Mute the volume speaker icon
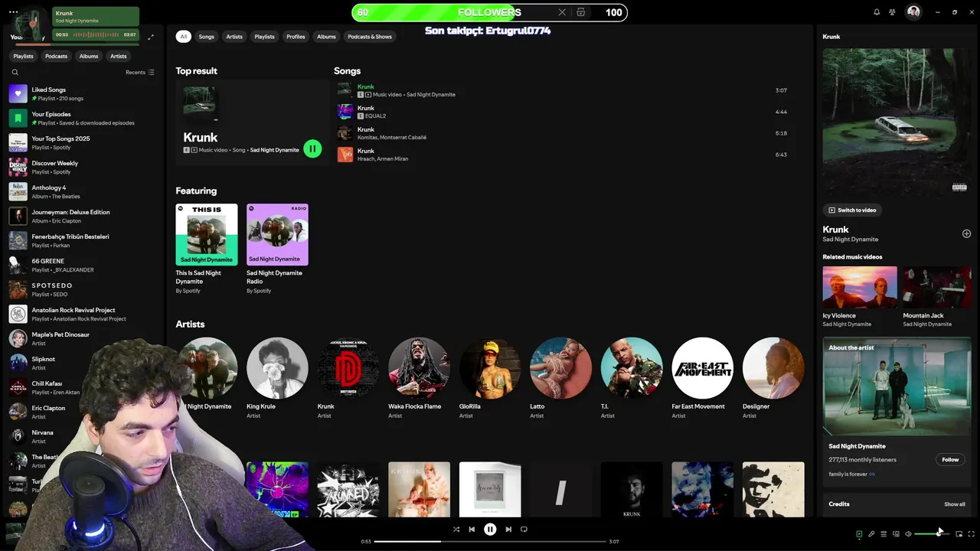Viewport: 980px width, 551px height. [x=908, y=534]
